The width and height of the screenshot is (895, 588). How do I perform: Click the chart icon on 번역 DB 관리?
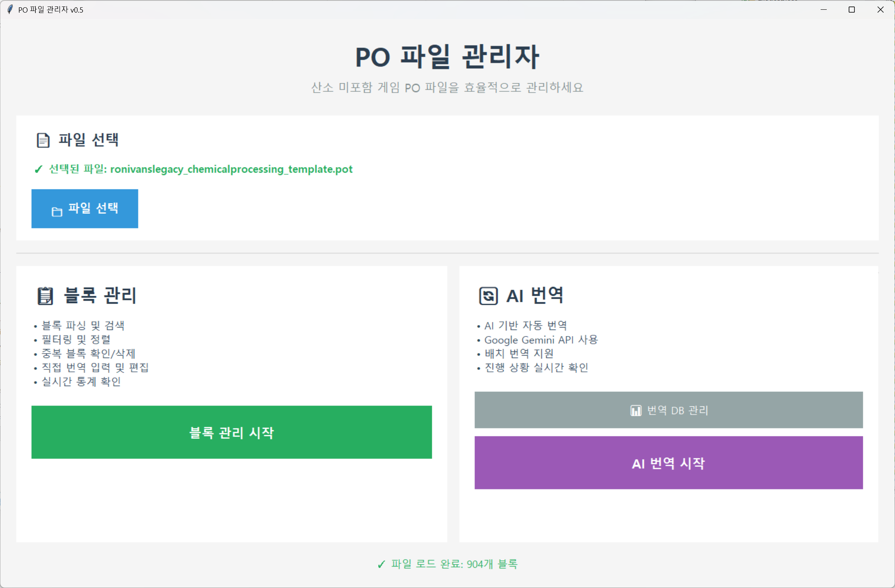tap(635, 410)
